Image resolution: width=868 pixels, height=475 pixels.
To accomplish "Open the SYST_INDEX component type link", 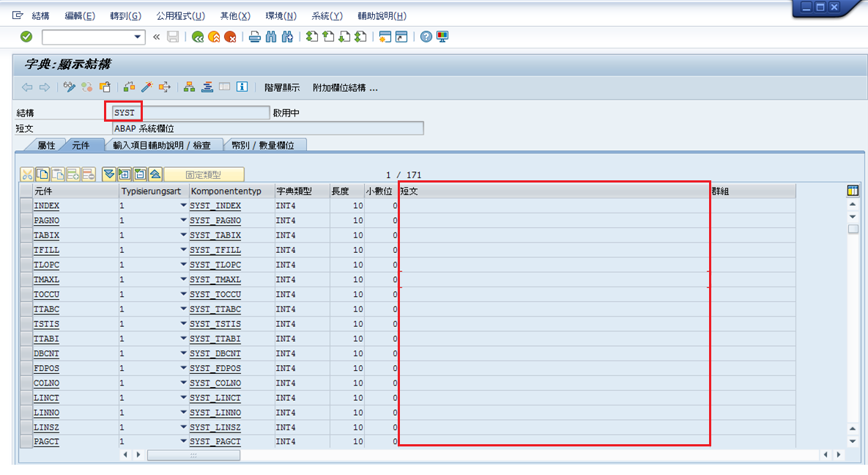I will point(215,206).
